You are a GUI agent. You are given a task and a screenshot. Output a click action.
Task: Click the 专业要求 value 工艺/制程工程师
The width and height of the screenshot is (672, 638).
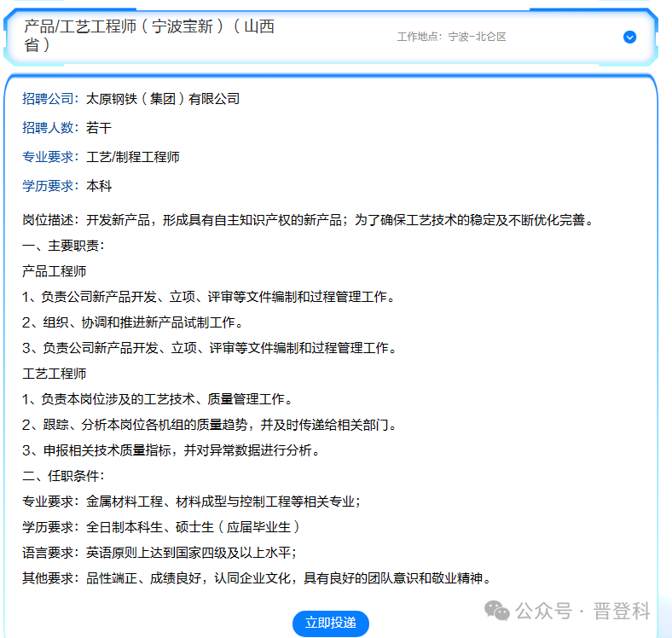[x=133, y=157]
